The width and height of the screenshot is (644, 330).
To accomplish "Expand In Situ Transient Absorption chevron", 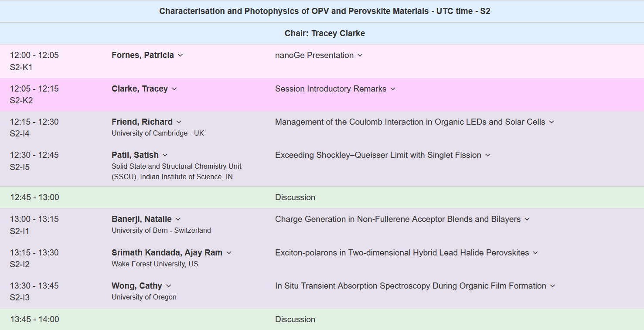I will 553,286.
